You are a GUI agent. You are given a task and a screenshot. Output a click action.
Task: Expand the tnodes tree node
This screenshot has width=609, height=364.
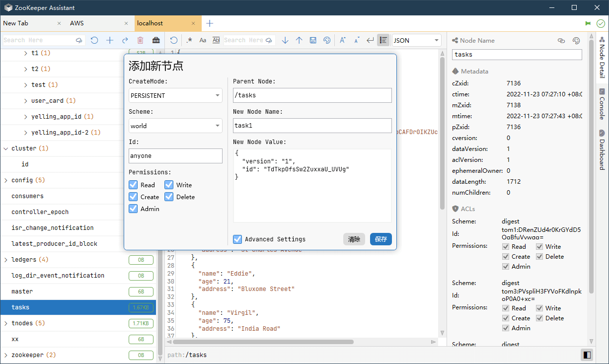coord(6,323)
